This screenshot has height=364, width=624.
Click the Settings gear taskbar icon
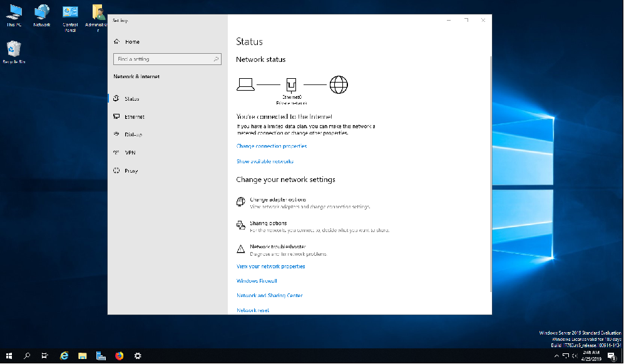[x=138, y=356]
